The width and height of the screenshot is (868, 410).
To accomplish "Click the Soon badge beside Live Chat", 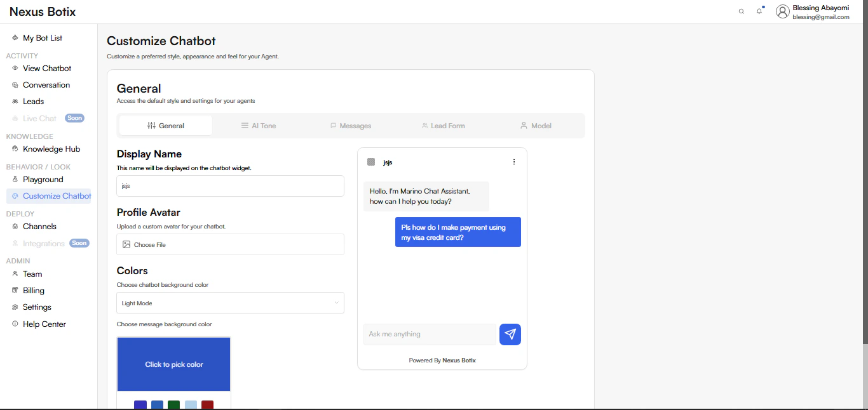I will point(75,118).
